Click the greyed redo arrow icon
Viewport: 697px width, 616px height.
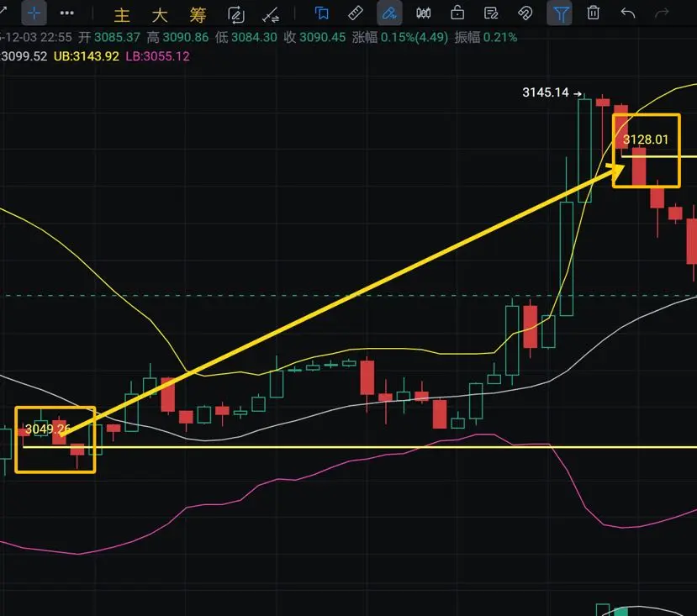coord(662,13)
